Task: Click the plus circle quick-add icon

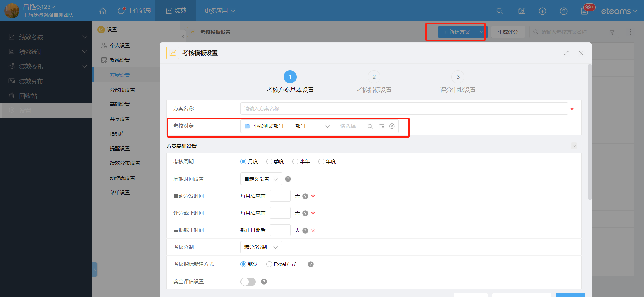Action: pyautogui.click(x=542, y=11)
